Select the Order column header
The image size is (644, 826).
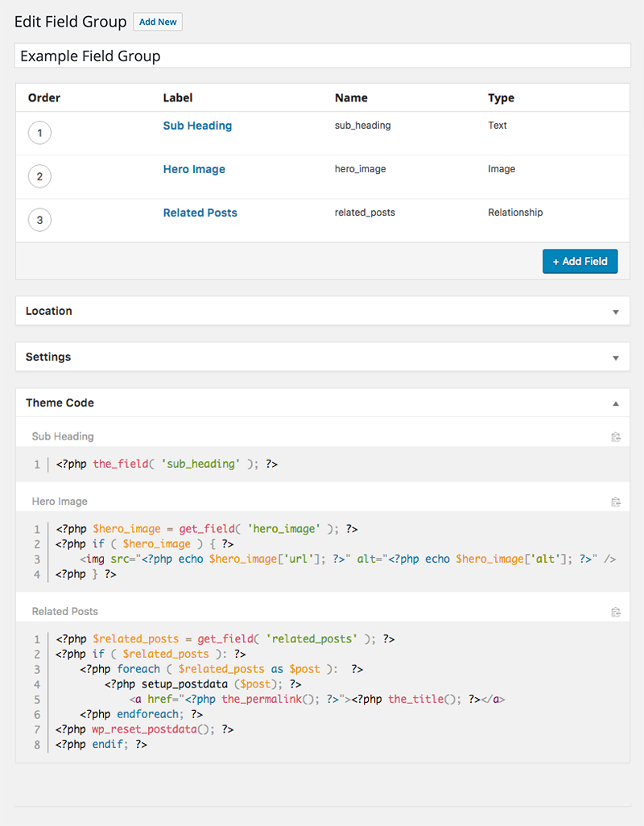pos(43,97)
